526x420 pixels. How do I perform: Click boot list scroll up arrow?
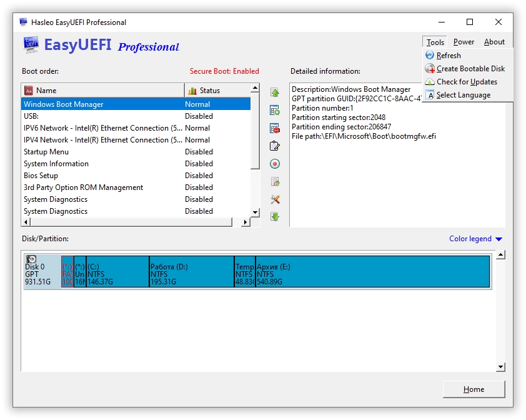pyautogui.click(x=255, y=88)
